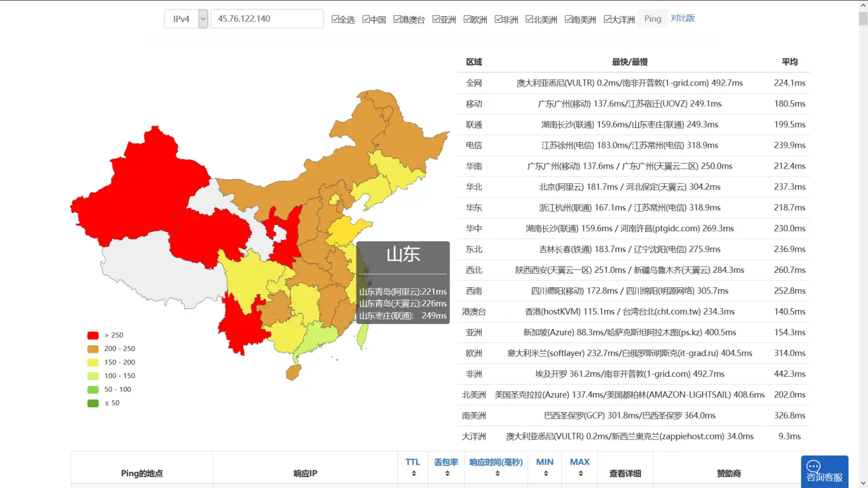Viewport: 868px width, 488px height.
Task: Click Taiwan island on the map
Action: point(363,336)
